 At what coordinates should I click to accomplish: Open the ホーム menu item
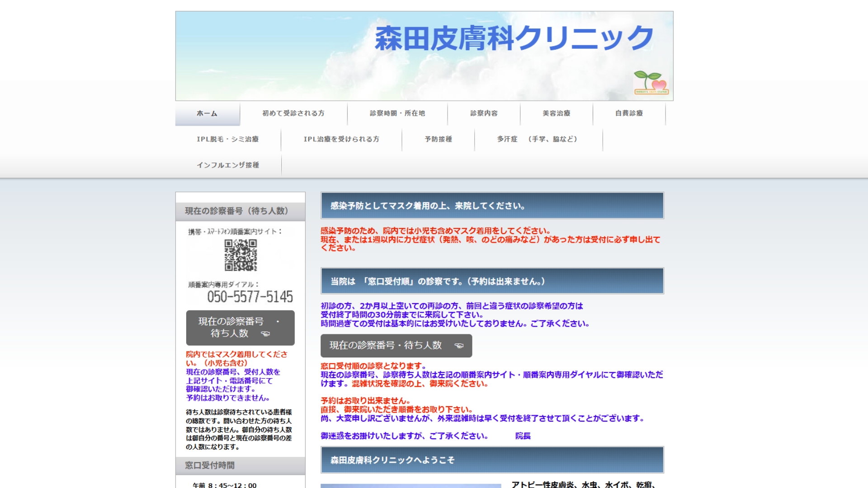207,113
